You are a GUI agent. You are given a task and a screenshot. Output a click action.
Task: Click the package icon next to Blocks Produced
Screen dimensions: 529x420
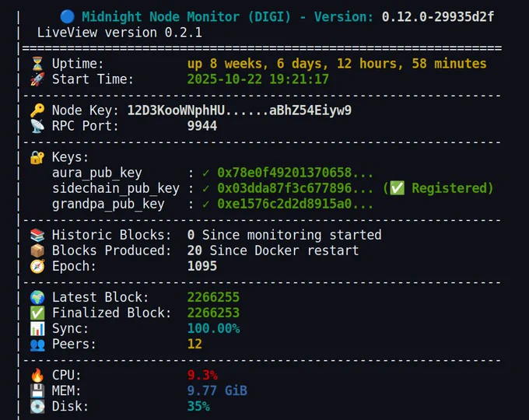click(37, 250)
